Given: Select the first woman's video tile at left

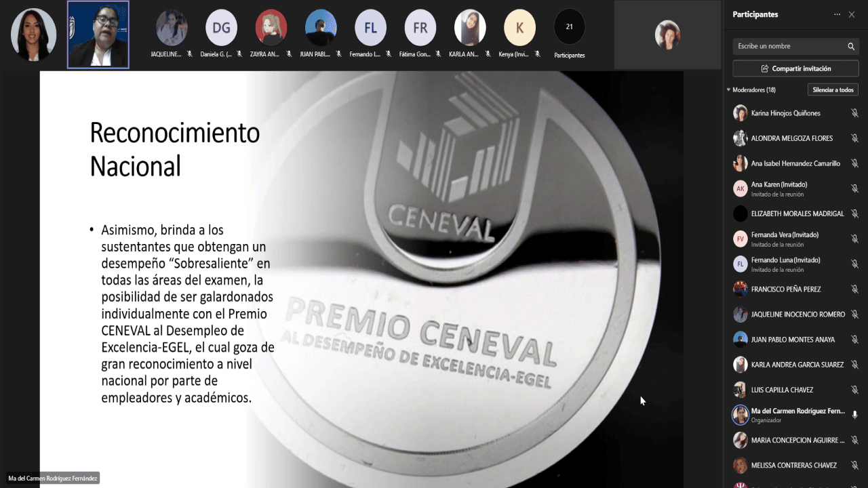Looking at the screenshot, I should (x=34, y=35).
